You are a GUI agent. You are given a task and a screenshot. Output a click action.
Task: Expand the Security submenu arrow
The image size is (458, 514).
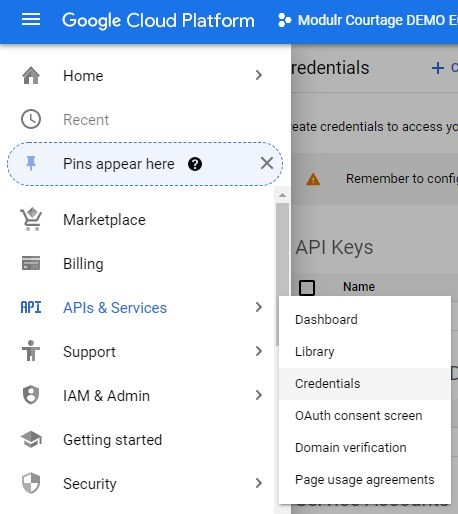pyautogui.click(x=259, y=483)
